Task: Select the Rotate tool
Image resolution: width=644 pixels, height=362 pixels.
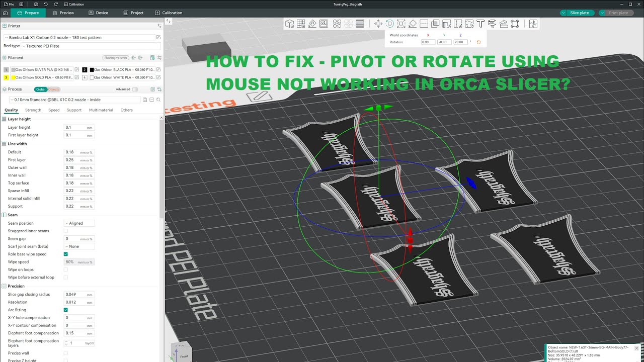Action: (x=390, y=24)
